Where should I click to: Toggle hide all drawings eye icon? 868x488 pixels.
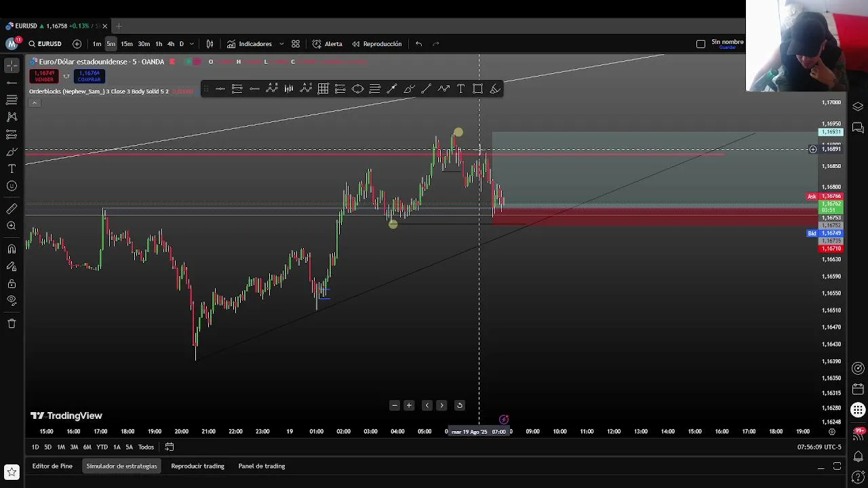click(12, 300)
